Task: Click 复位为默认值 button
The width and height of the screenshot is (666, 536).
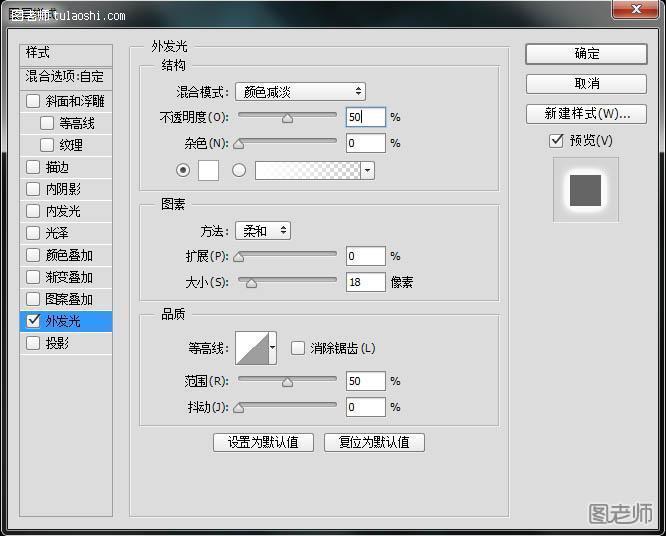Action: (x=374, y=443)
